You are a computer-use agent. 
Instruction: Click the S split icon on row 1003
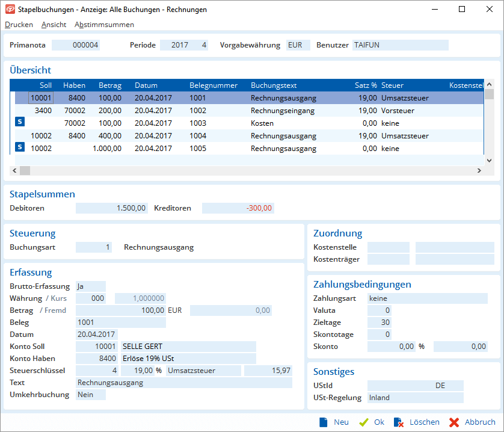(20, 122)
